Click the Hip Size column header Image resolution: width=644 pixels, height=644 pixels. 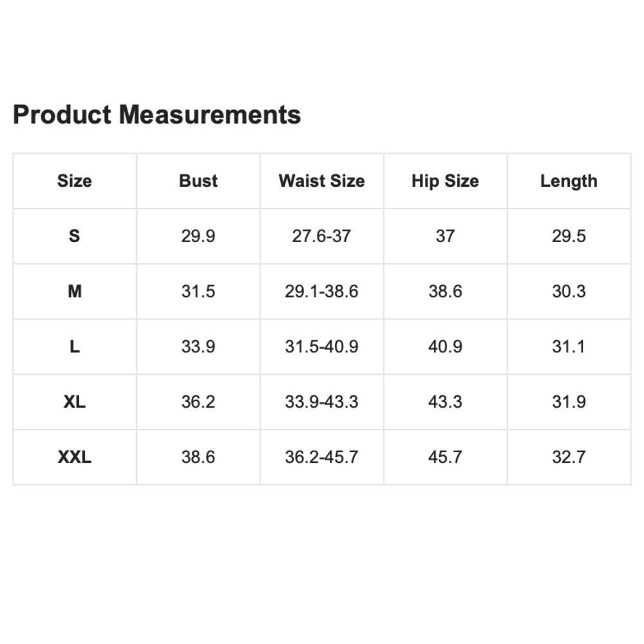pos(445,181)
